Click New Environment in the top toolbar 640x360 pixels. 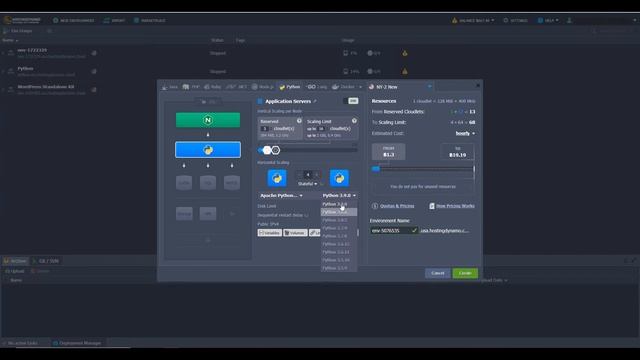coord(73,20)
